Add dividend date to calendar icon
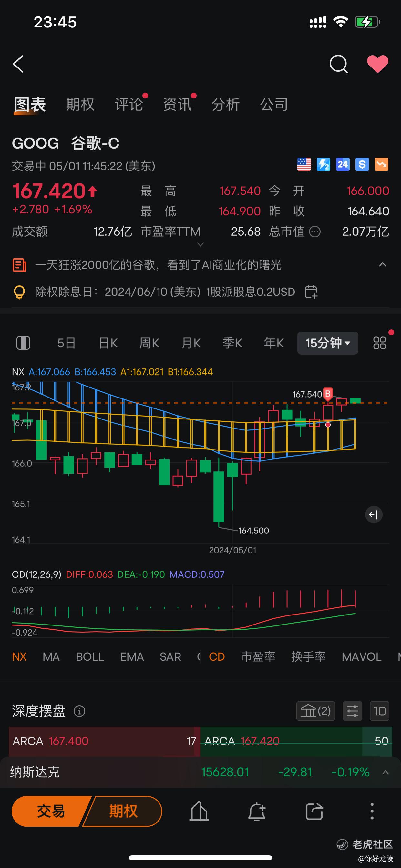 pos(311,292)
